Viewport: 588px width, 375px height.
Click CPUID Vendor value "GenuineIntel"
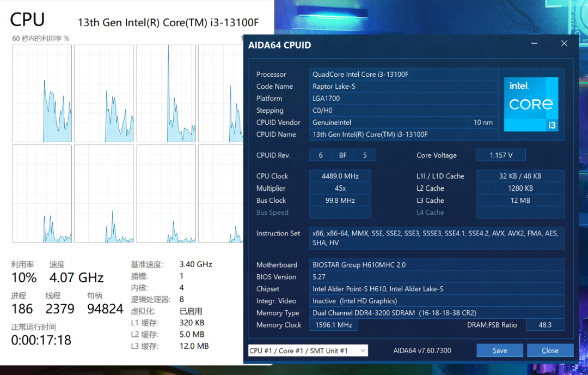pyautogui.click(x=389, y=123)
